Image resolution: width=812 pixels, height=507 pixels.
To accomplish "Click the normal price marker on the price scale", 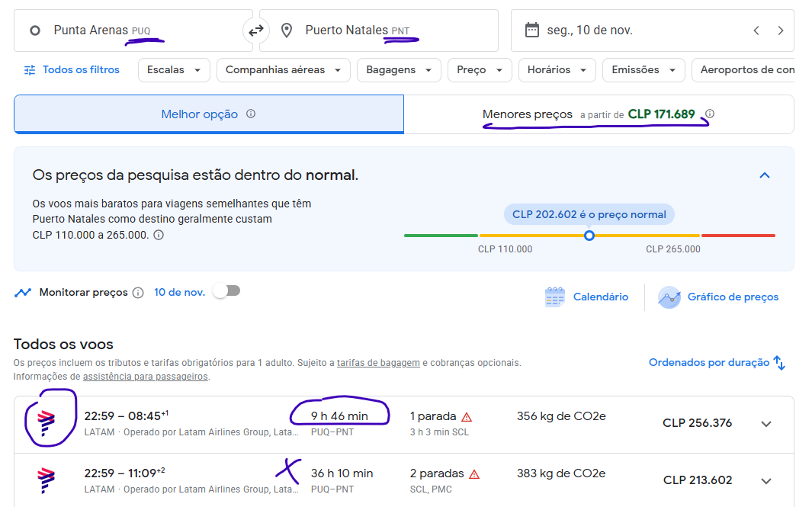I will 589,236.
